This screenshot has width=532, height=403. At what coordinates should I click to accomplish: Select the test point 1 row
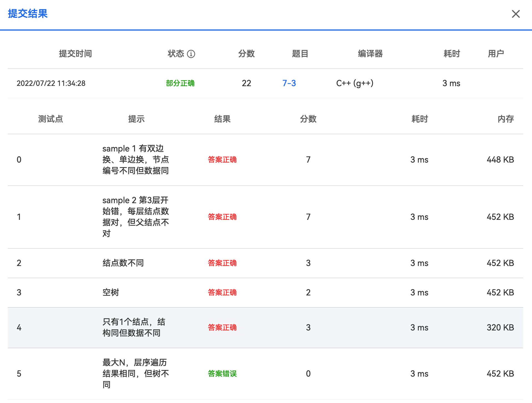tap(265, 217)
